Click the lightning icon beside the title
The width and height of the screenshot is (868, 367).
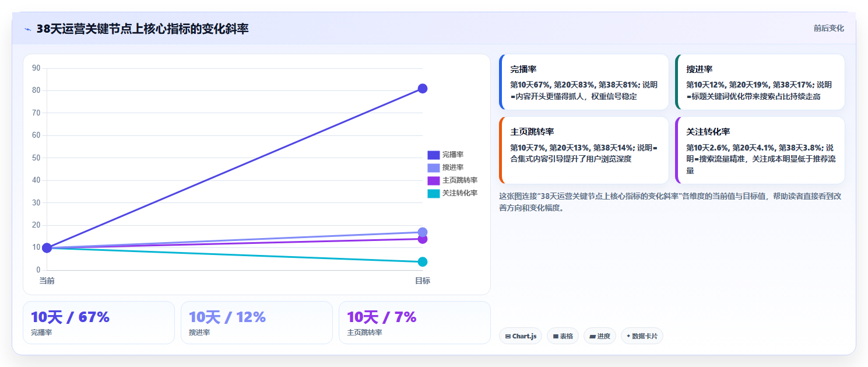click(x=27, y=29)
